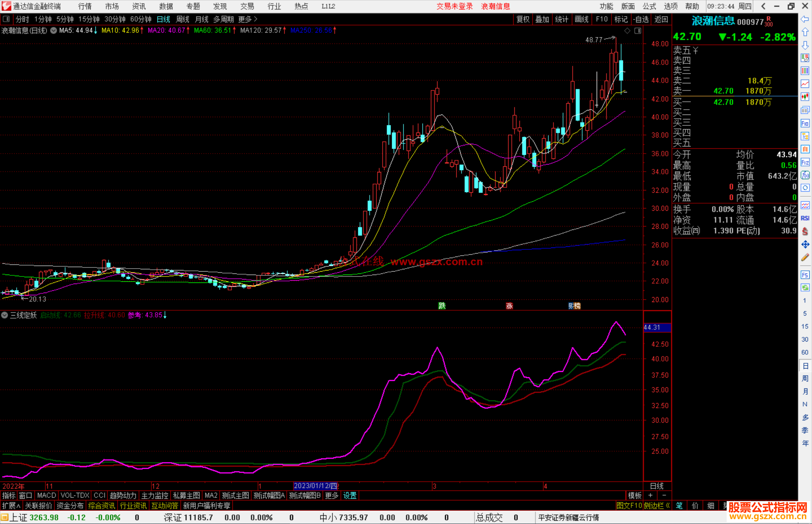The width and height of the screenshot is (812, 524).
Task: Click the f(x) formula icon
Action: coord(805,175)
